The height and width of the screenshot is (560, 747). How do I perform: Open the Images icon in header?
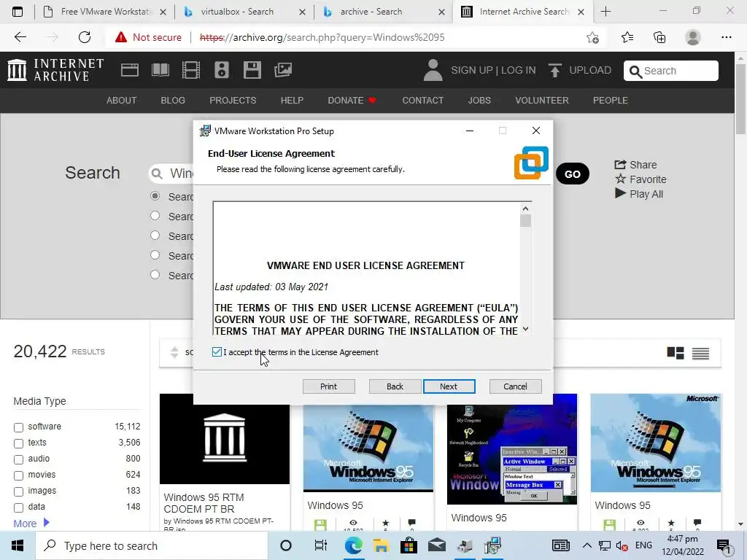point(283,70)
